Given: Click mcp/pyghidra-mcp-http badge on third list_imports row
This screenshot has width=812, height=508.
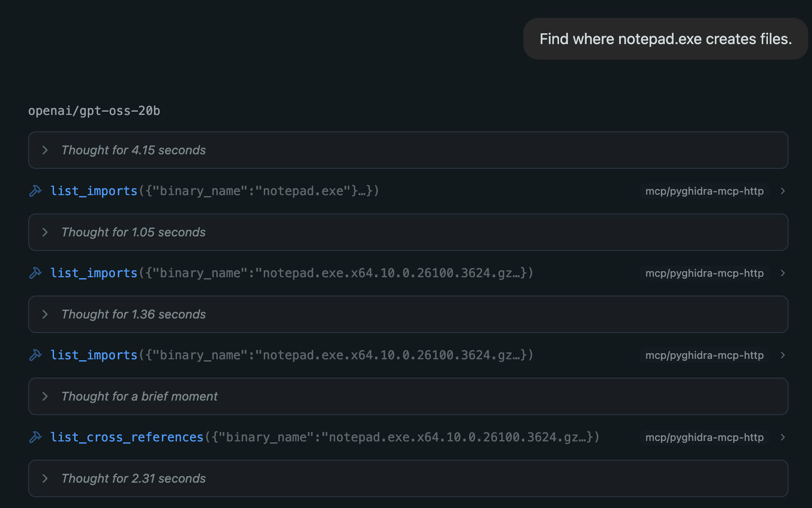Looking at the screenshot, I should pos(704,355).
